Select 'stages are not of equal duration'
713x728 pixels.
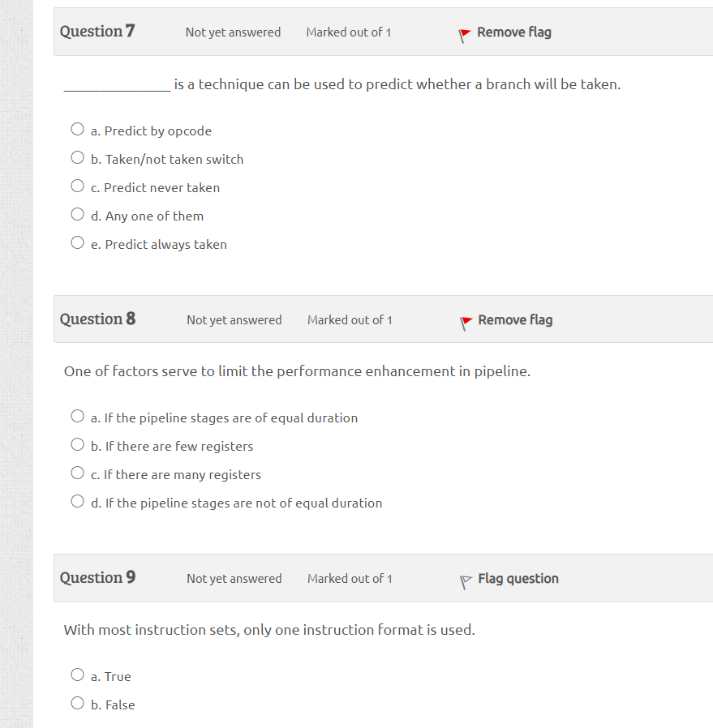pyautogui.click(x=77, y=502)
